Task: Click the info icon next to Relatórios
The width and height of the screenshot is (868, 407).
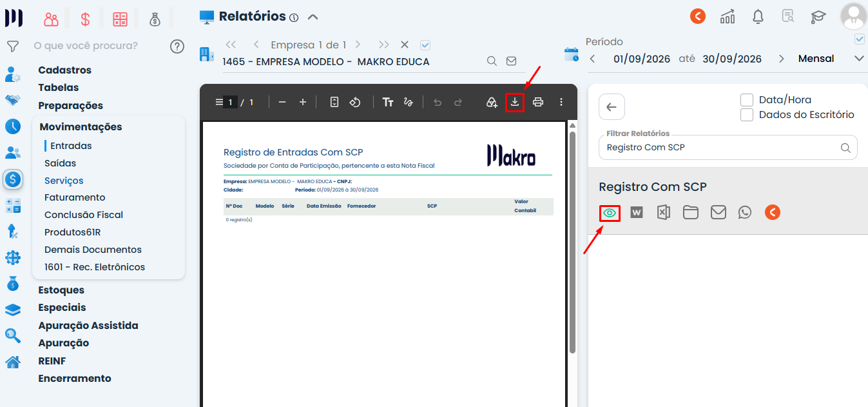Action: point(294,17)
